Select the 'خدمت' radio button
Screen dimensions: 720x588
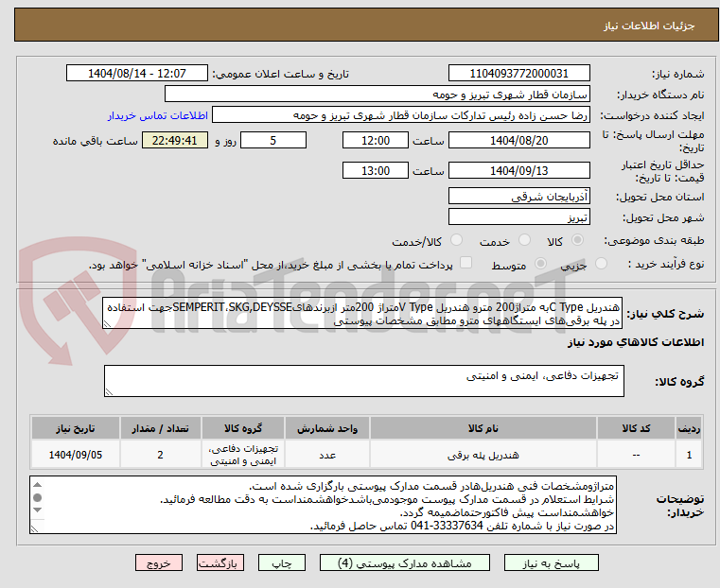pos(524,240)
